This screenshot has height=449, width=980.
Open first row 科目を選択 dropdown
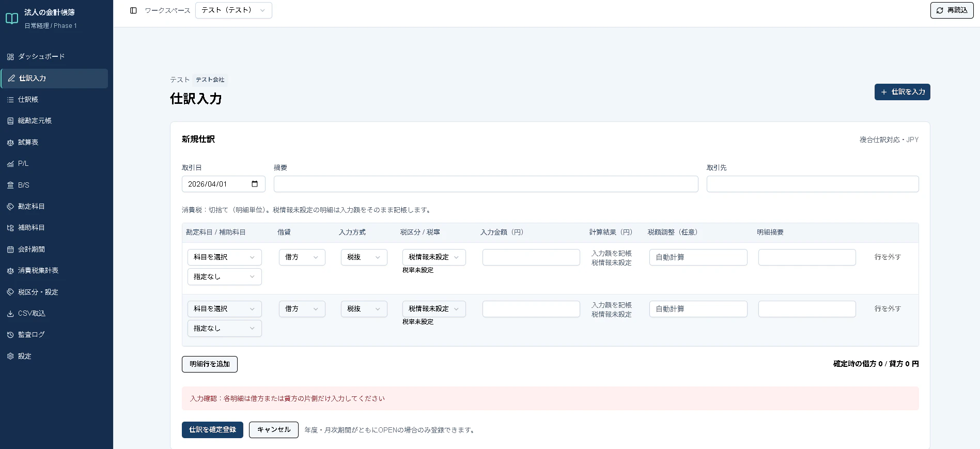(x=225, y=257)
